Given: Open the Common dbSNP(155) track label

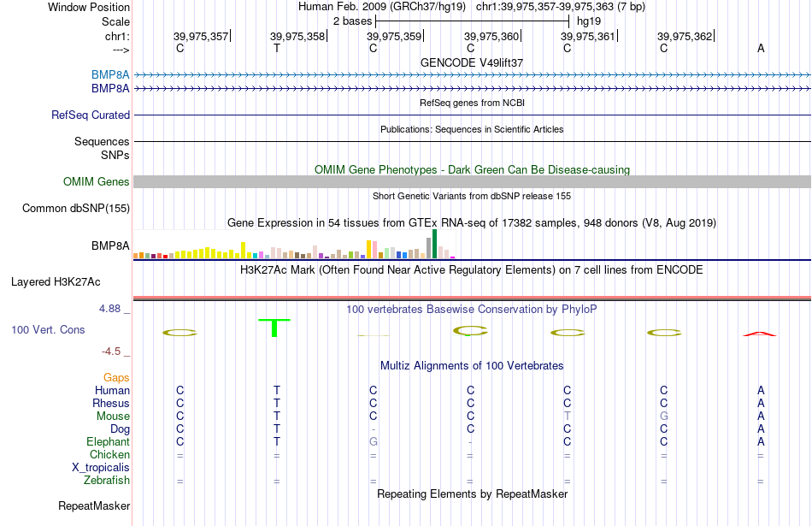Looking at the screenshot, I should pos(76,209).
